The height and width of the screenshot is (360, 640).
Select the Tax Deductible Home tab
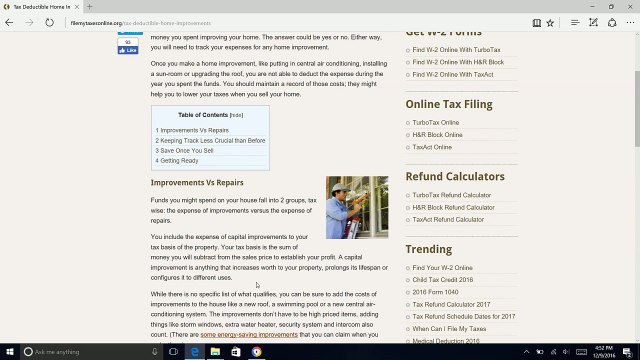pyautogui.click(x=41, y=7)
